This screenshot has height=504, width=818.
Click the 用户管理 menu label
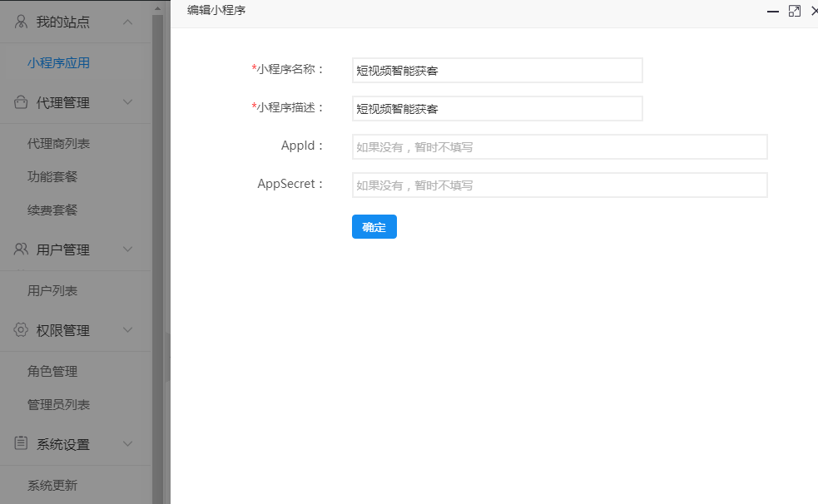[x=63, y=250]
